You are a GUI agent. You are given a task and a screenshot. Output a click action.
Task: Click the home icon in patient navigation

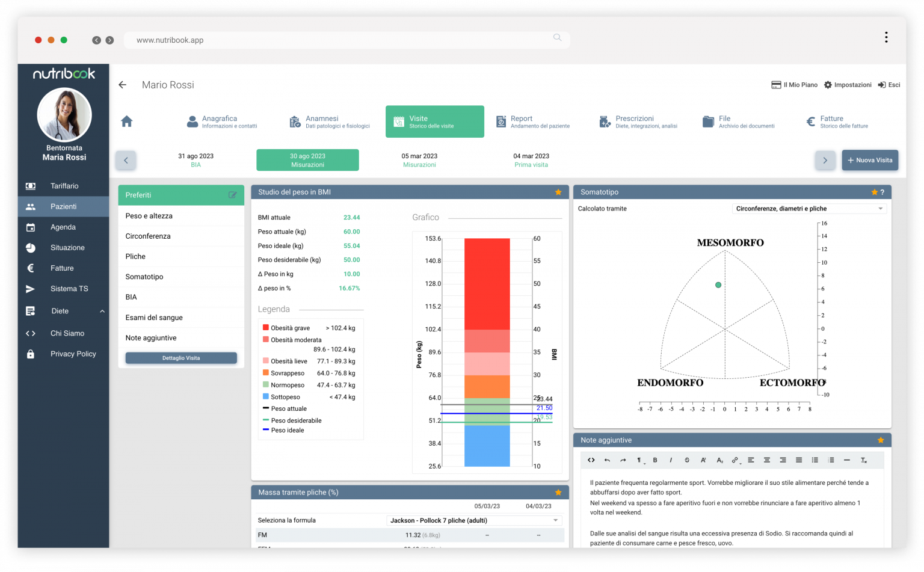(x=126, y=121)
